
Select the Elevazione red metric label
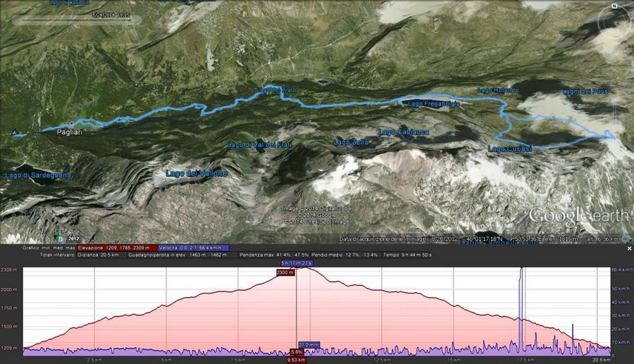coord(116,248)
